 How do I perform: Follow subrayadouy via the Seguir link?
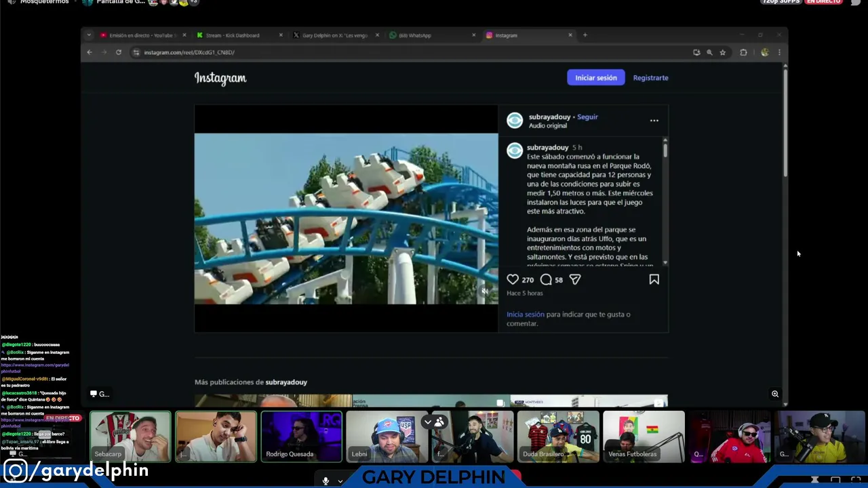[587, 117]
